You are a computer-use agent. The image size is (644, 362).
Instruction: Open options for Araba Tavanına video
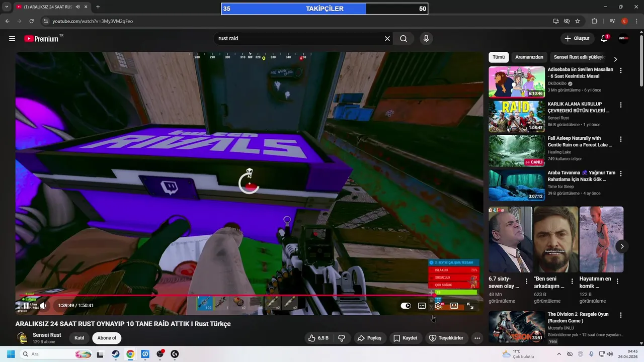621,173
